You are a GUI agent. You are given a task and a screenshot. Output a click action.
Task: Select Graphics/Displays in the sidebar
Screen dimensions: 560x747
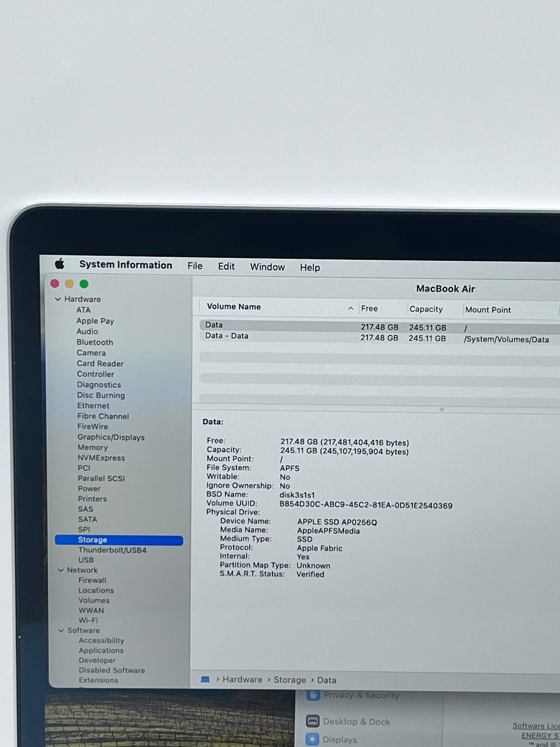click(x=111, y=437)
